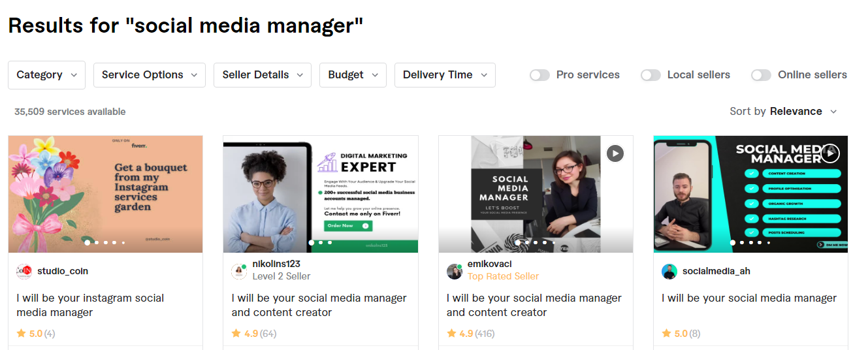868x350 pixels.
Task: Open "I will be your social media manager" by socialmedia_ah
Action: coord(749,298)
